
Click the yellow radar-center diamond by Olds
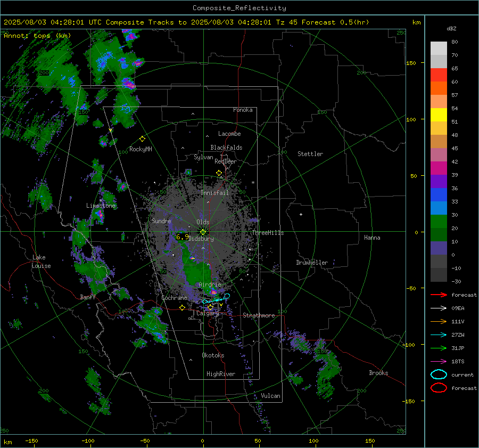(x=203, y=232)
